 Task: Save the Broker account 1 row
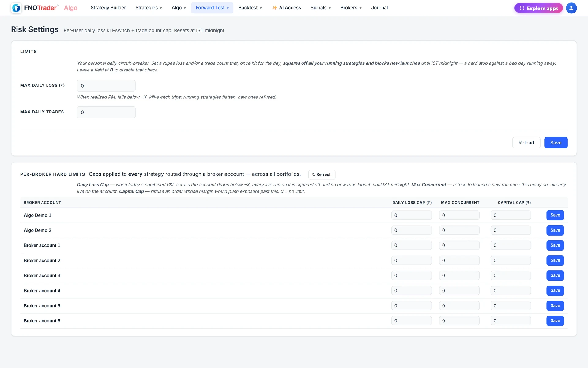click(555, 245)
